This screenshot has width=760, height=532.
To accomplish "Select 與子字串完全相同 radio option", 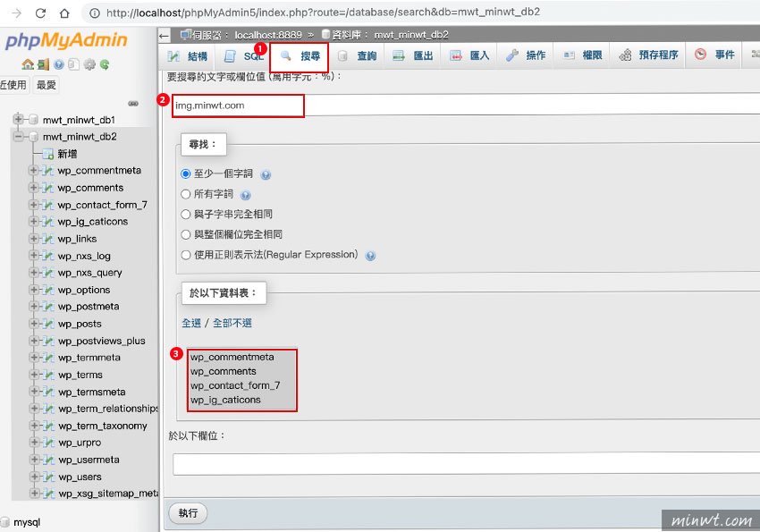I will [x=186, y=215].
